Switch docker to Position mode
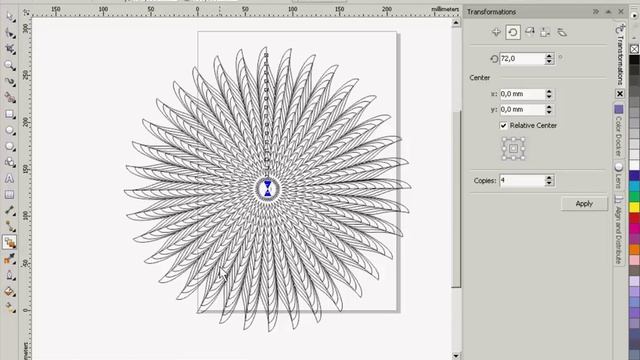Image resolution: width=640 pixels, height=360 pixels. pos(496,32)
